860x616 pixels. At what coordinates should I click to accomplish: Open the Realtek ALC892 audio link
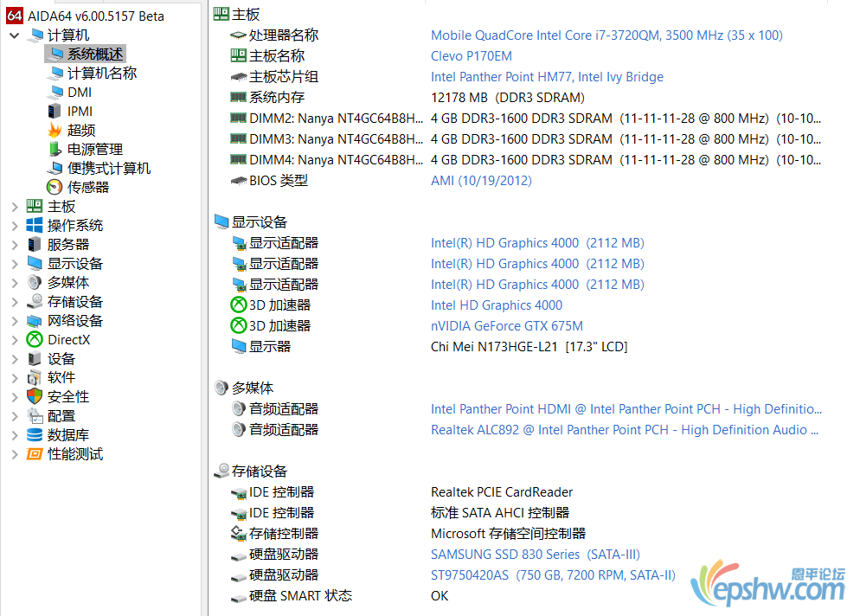tap(625, 429)
